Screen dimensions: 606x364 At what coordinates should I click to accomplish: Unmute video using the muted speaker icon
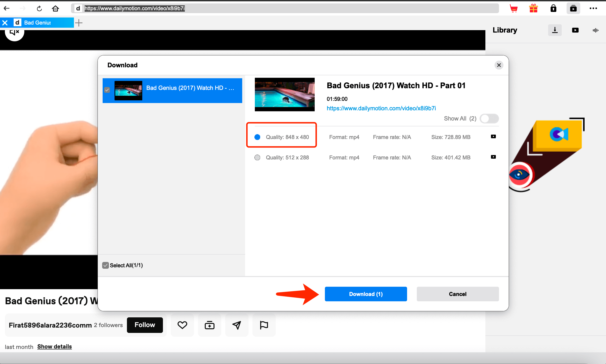click(x=14, y=32)
